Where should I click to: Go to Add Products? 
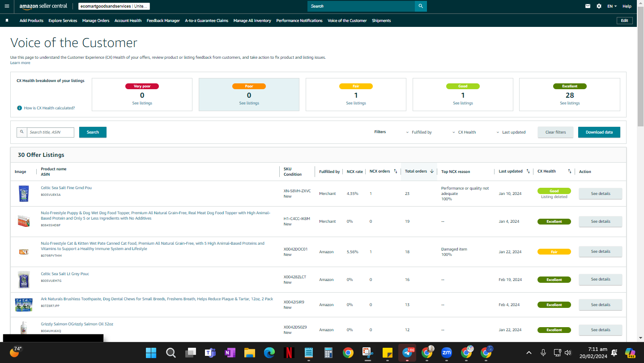31,21
